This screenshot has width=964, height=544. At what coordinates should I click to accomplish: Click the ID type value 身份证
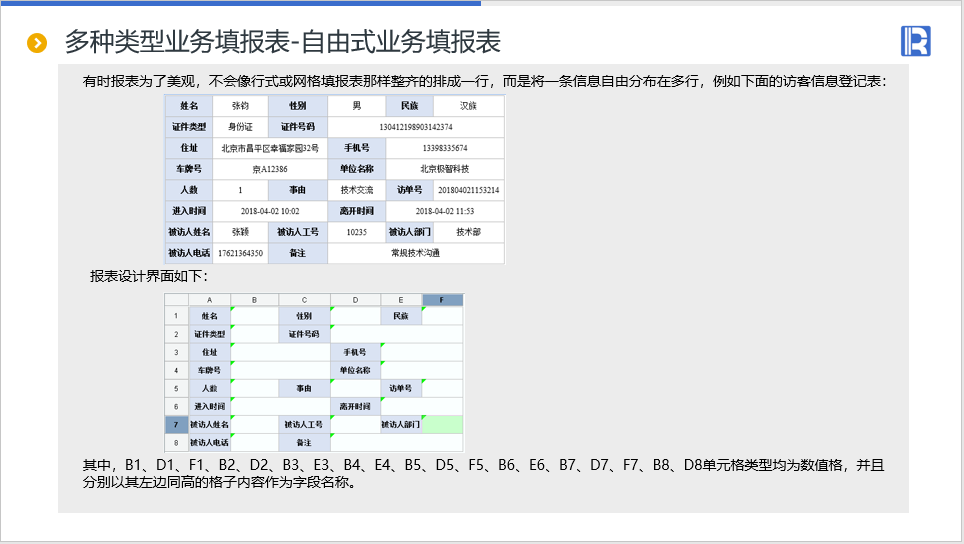click(x=240, y=127)
